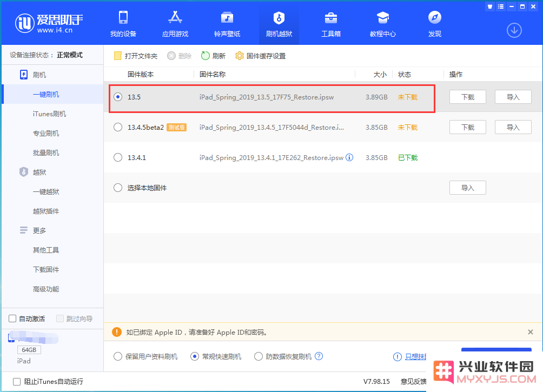This screenshot has height=392, width=543.
Task: Click 导入 button for local firmware
Action: coord(467,188)
